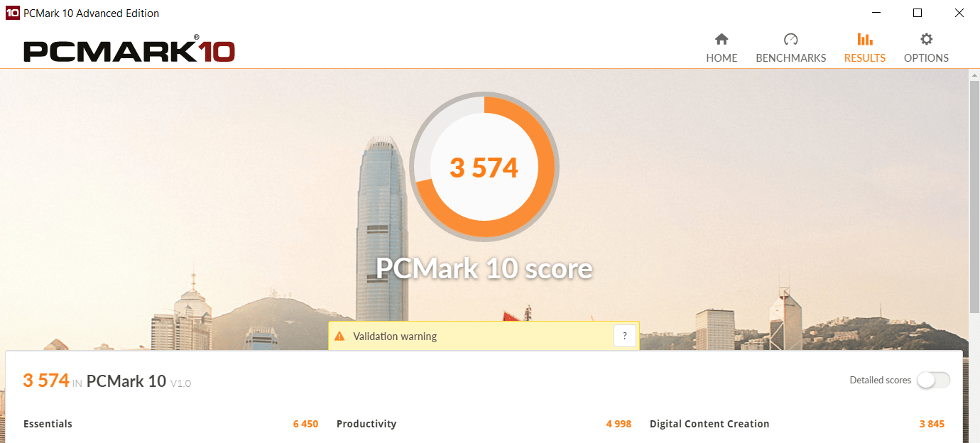Click the circular 3 574 score gauge
Screen dimensions: 980x443
[x=484, y=168]
